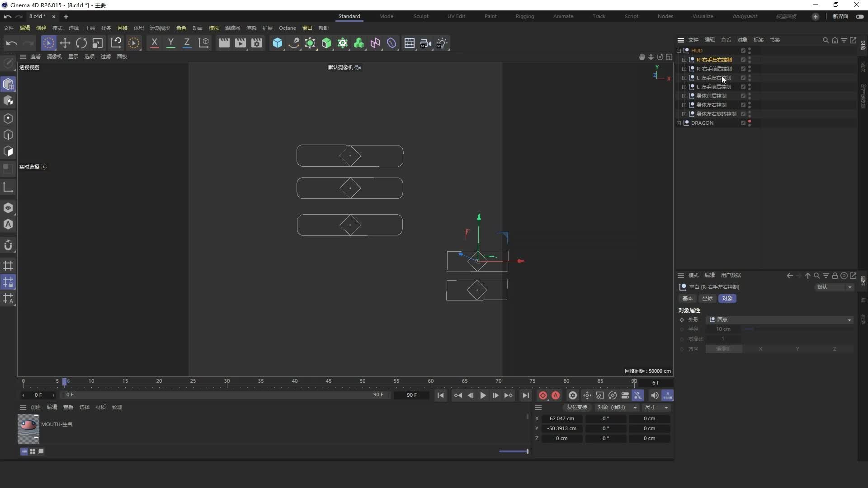Open the 外形 shape dropdown
Image resolution: width=868 pixels, height=488 pixels.
[779, 320]
